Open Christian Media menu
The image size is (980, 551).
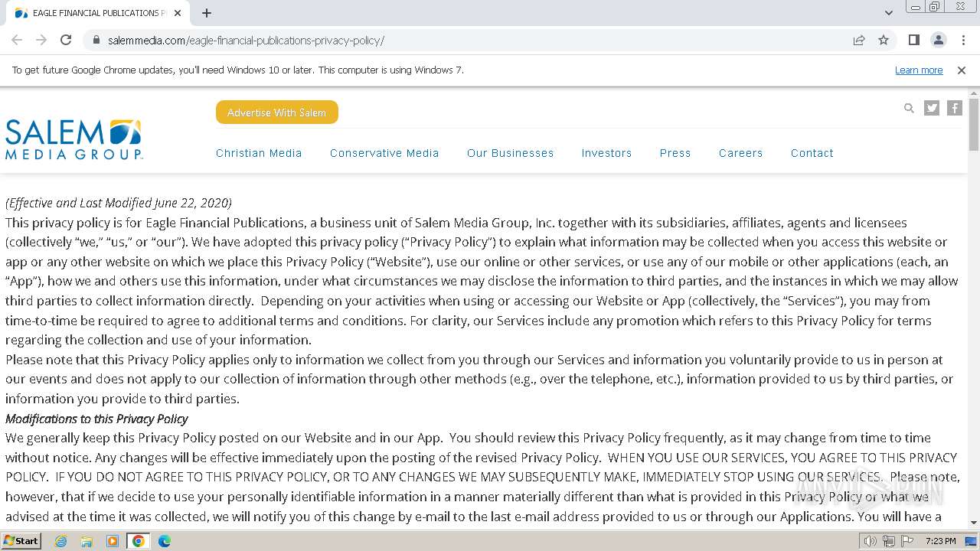(259, 153)
